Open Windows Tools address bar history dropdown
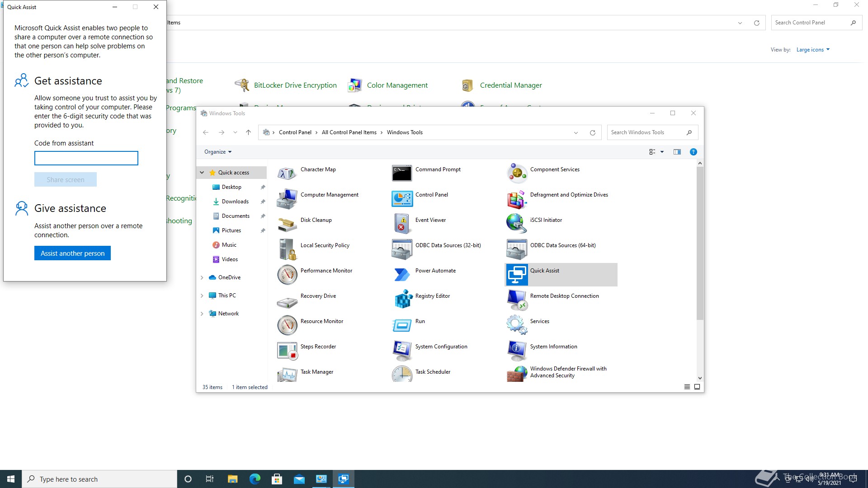This screenshot has width=868, height=488. click(x=576, y=132)
